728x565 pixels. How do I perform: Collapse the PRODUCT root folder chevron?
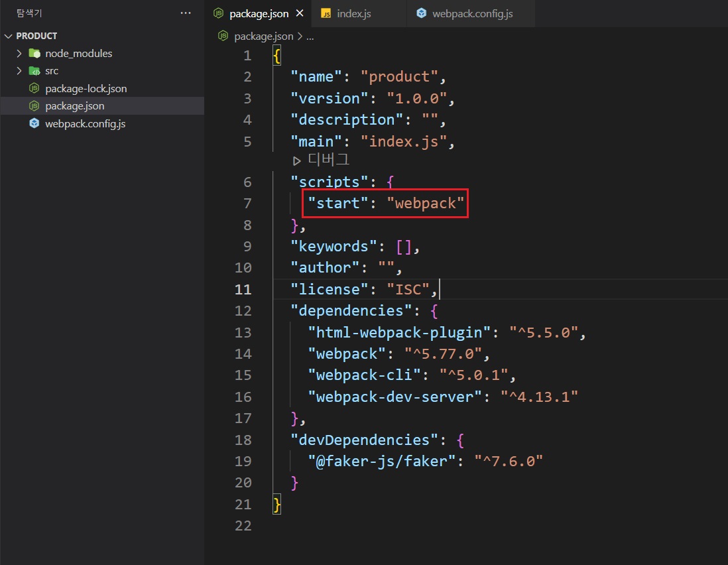pyautogui.click(x=8, y=36)
